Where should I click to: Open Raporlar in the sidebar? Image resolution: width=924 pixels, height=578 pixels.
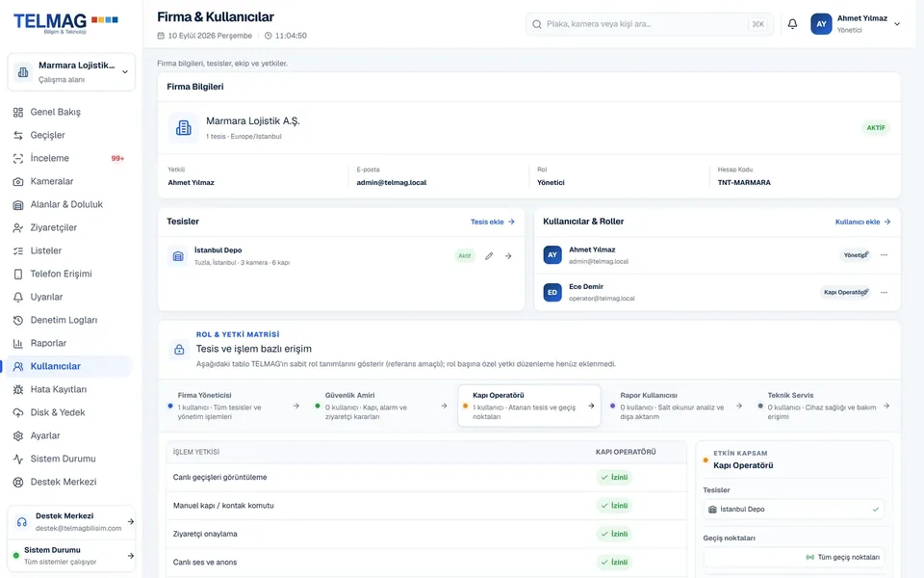(x=69, y=343)
